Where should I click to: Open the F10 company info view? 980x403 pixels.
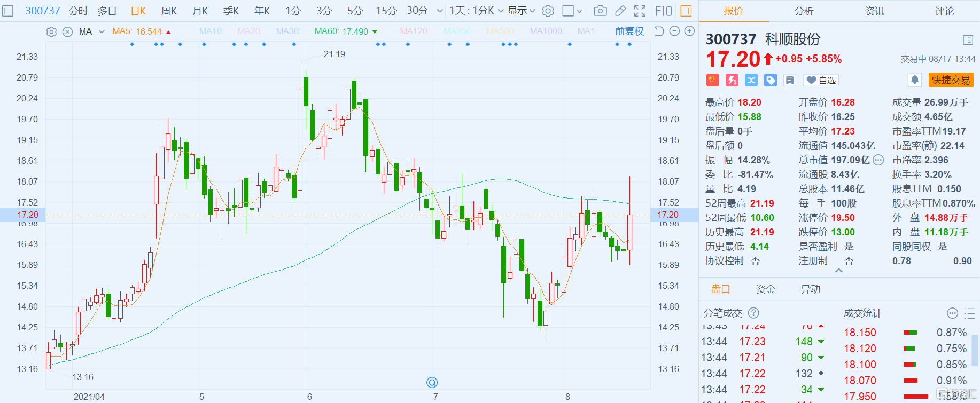point(663,11)
